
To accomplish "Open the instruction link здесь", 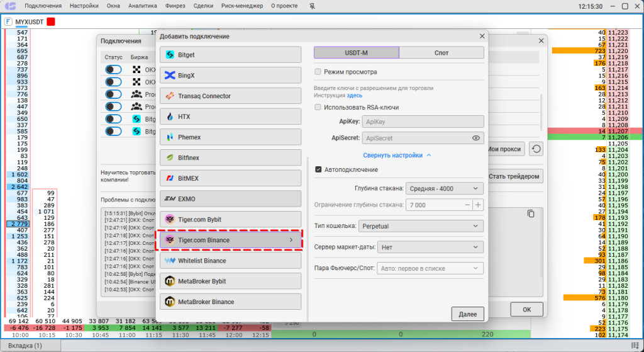I will [x=355, y=96].
